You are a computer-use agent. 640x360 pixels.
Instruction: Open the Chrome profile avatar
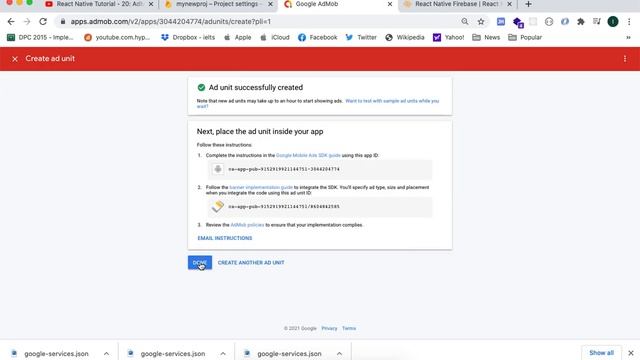click(613, 22)
